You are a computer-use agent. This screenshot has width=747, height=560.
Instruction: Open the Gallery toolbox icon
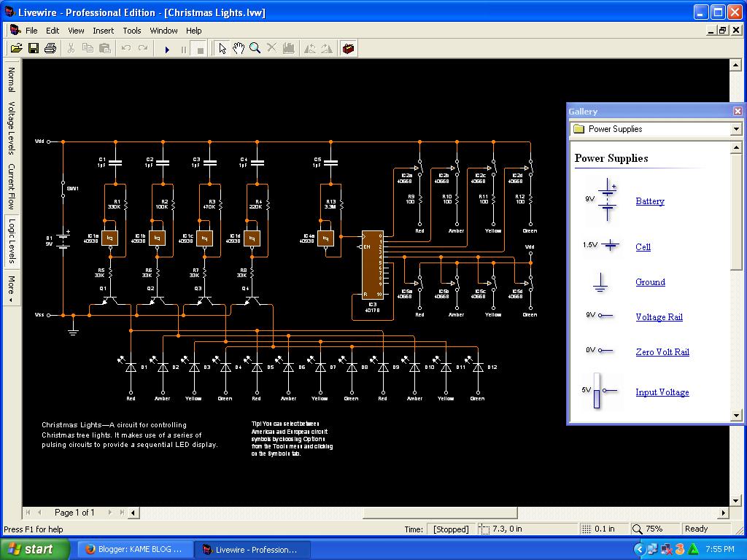click(x=349, y=48)
